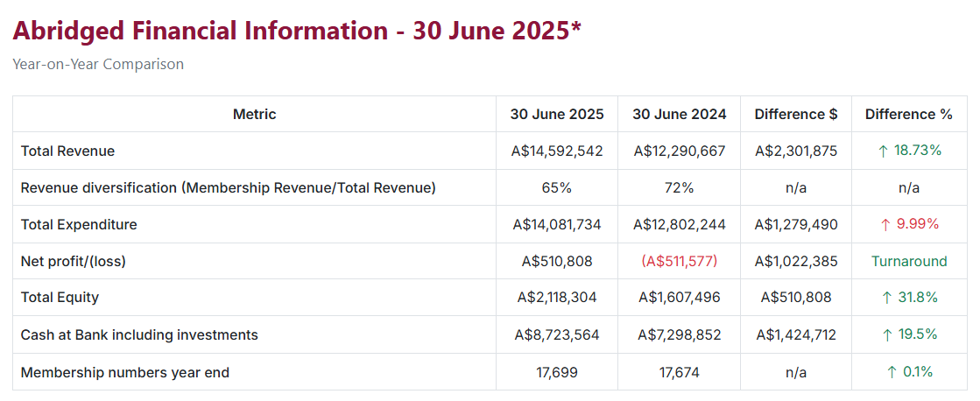This screenshot has width=980, height=401.
Task: Click the up arrow beside 0.1%
Action: pyautogui.click(x=892, y=372)
